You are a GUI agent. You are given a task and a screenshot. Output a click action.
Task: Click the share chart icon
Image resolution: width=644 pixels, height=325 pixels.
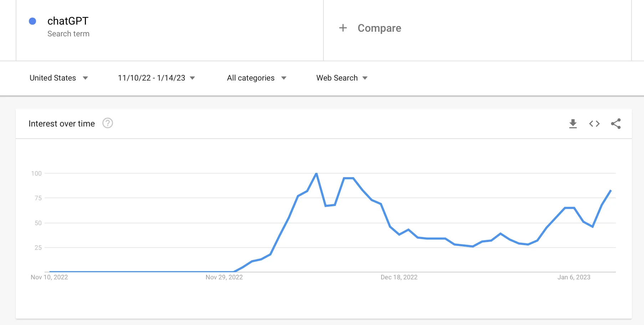[616, 124]
